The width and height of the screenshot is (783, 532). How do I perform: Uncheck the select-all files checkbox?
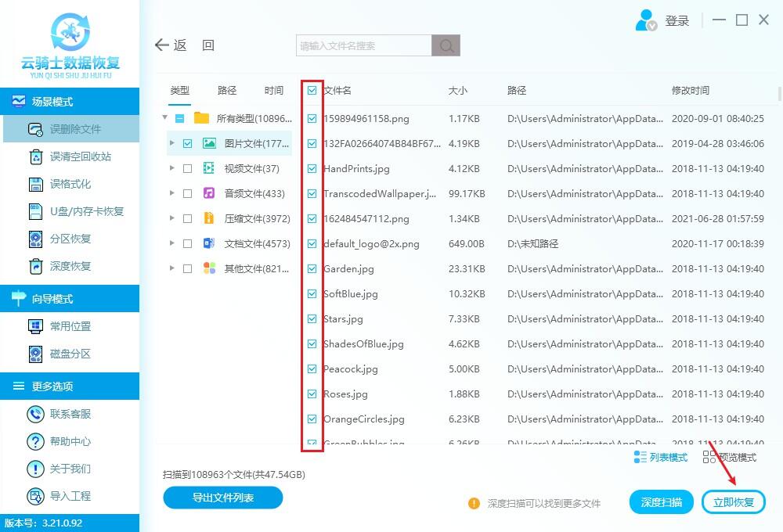pos(312,90)
